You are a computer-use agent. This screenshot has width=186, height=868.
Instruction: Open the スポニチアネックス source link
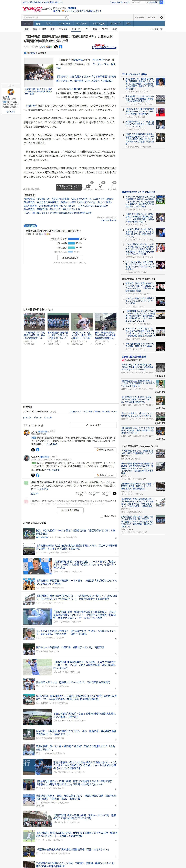click(108, 220)
